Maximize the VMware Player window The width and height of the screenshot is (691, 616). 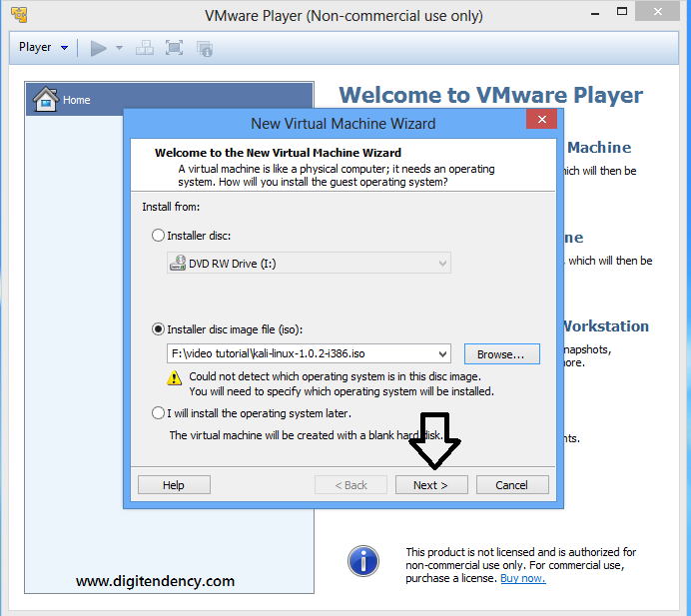coord(622,12)
